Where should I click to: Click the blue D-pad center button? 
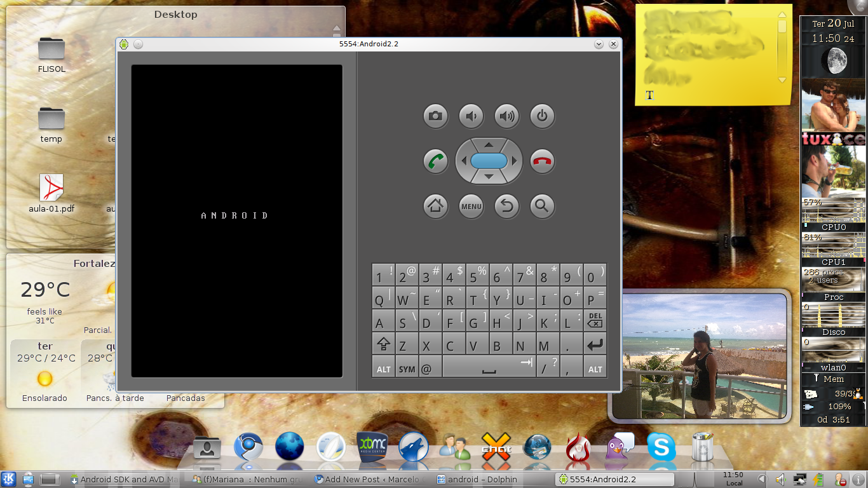coord(489,161)
